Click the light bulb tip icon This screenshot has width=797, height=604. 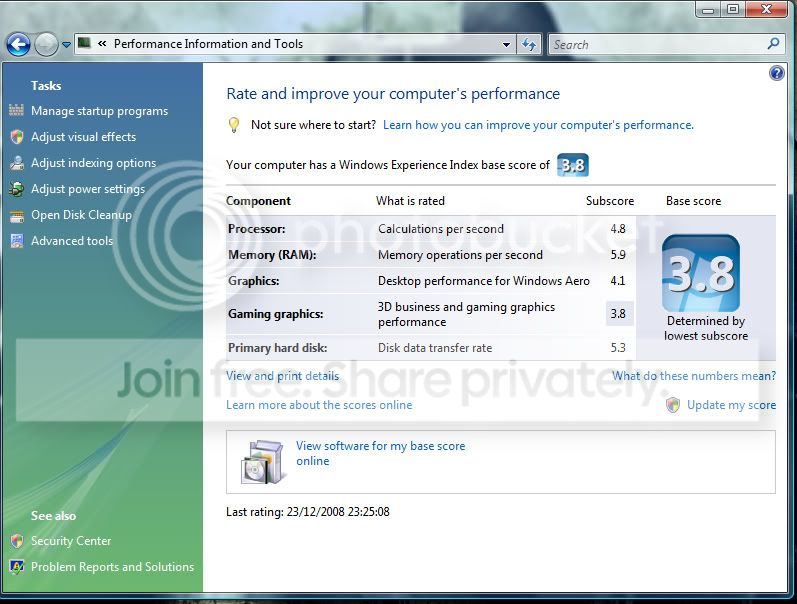pos(233,125)
